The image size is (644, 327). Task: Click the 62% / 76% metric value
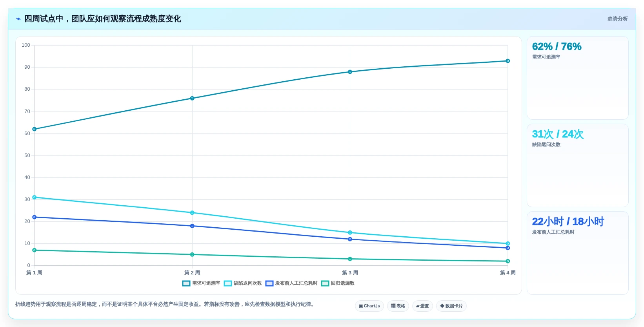[x=557, y=47]
